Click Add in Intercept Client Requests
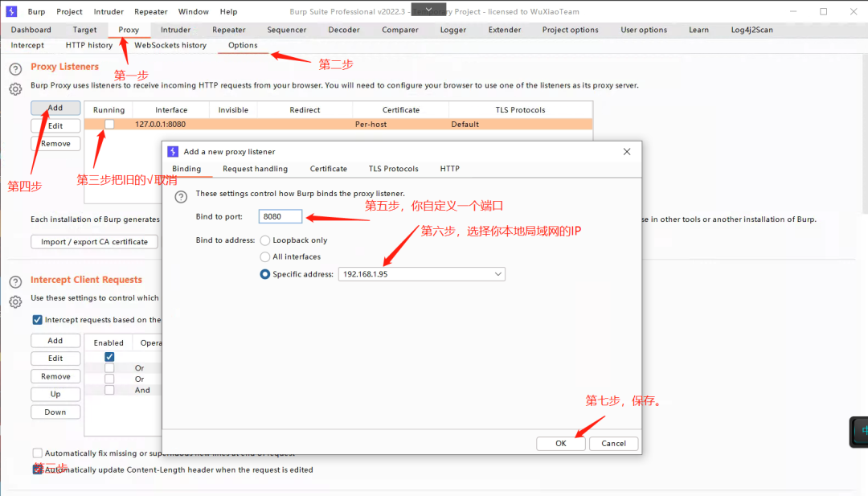 coord(55,341)
